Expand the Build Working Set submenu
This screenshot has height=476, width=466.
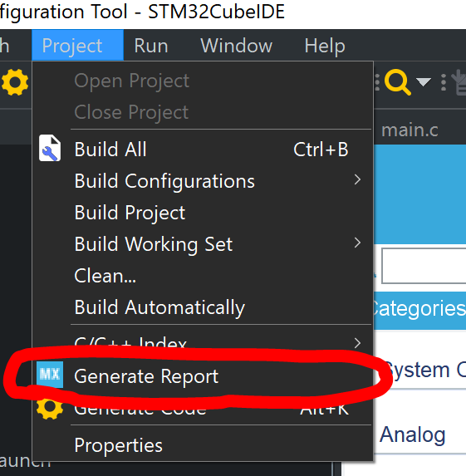point(203,244)
